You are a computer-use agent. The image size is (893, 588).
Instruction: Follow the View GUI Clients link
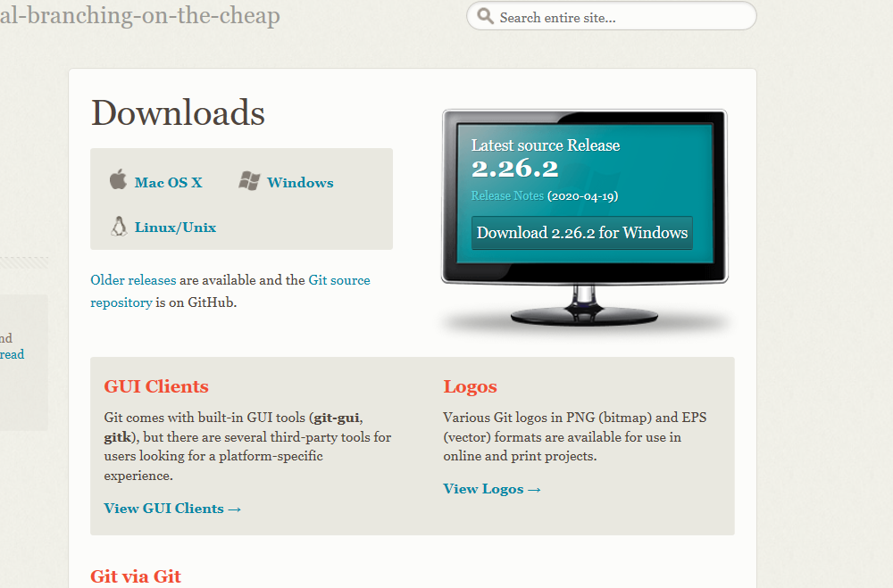tap(172, 509)
